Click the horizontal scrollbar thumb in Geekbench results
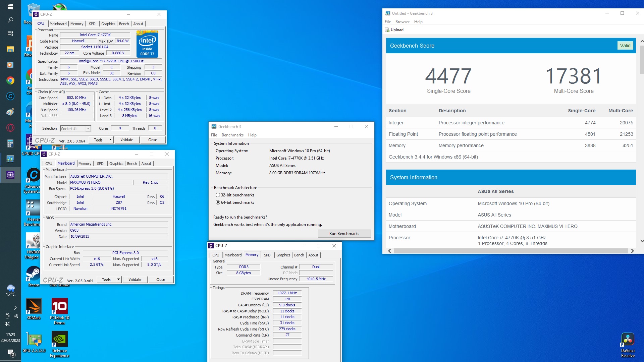This screenshot has height=362, width=644. point(511,251)
